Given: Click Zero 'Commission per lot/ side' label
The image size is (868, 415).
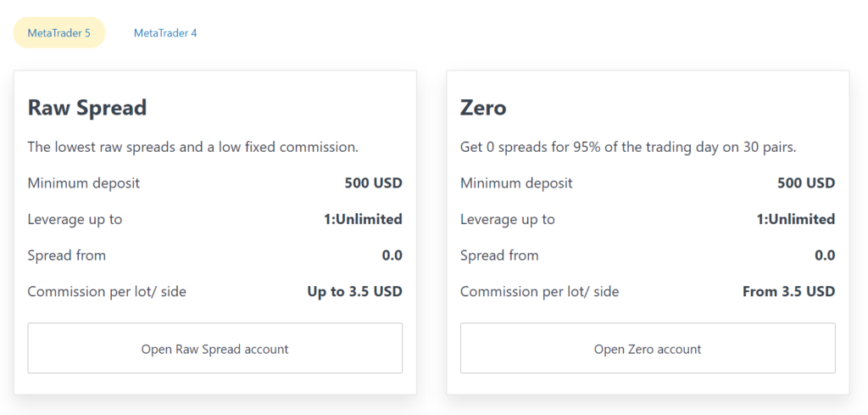Looking at the screenshot, I should pyautogui.click(x=540, y=291).
